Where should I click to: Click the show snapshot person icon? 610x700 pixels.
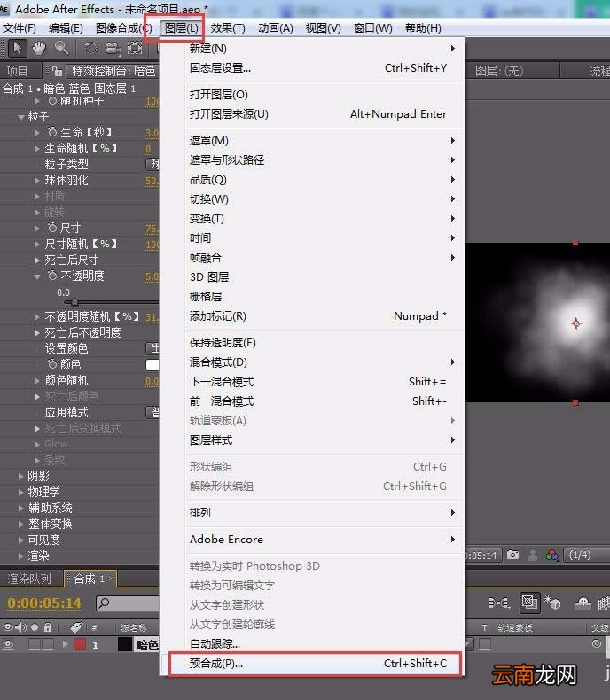pyautogui.click(x=533, y=556)
